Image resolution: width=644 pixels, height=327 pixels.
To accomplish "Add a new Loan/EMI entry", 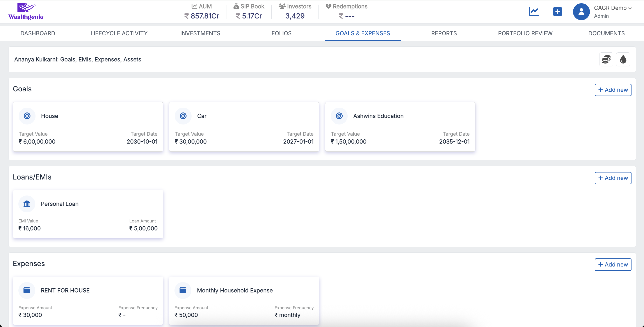I will 612,178.
